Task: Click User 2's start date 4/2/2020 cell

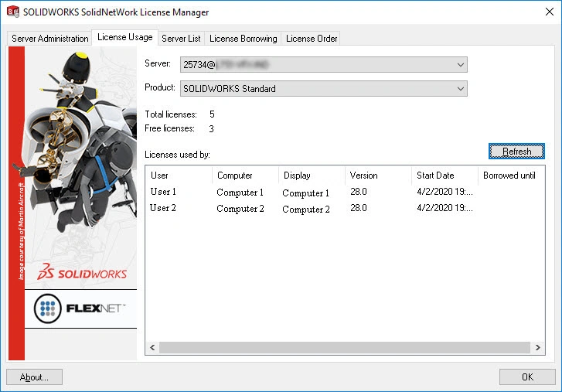Action: [444, 208]
